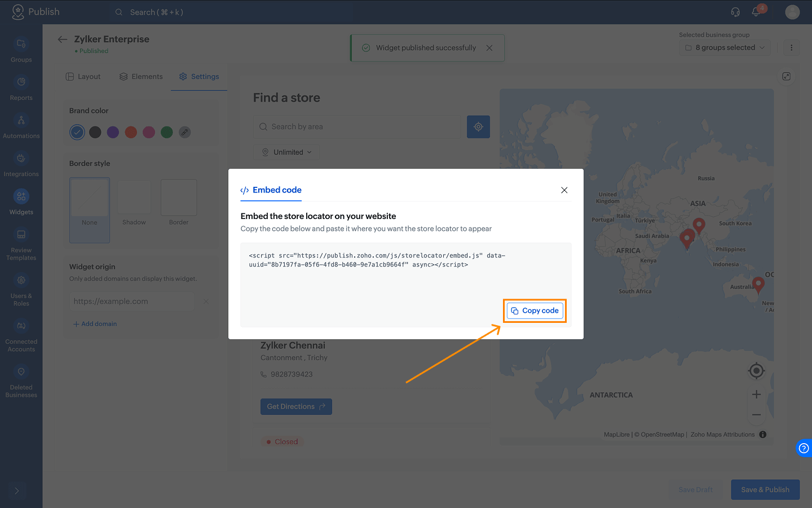This screenshot has height=508, width=812.
Task: Select the Settings tab
Action: [x=199, y=77]
